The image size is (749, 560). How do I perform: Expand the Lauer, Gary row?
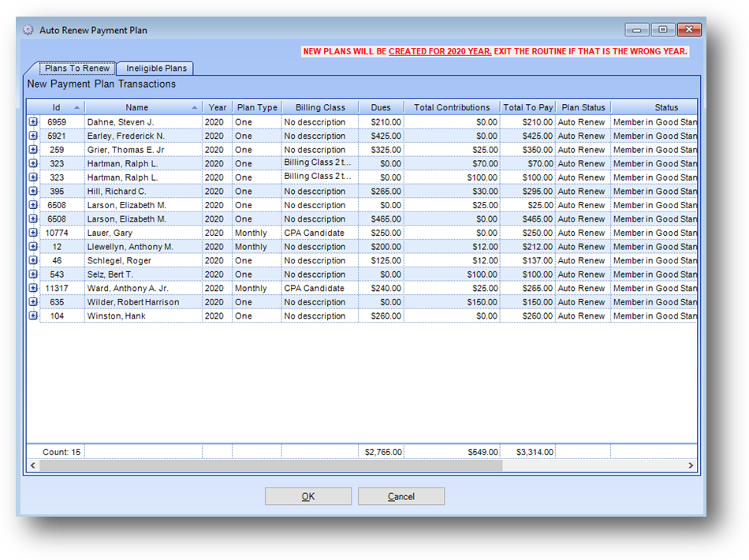pos(33,233)
